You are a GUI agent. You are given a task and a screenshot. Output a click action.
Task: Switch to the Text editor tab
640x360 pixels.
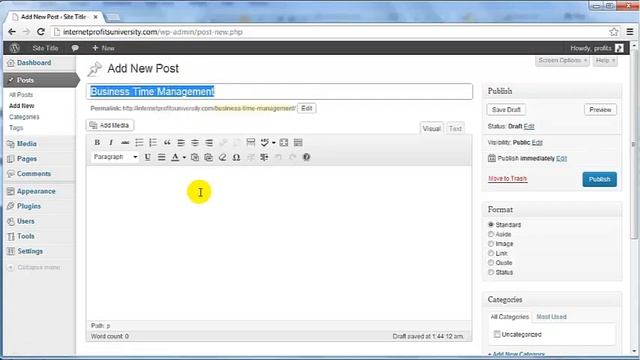tap(455, 129)
